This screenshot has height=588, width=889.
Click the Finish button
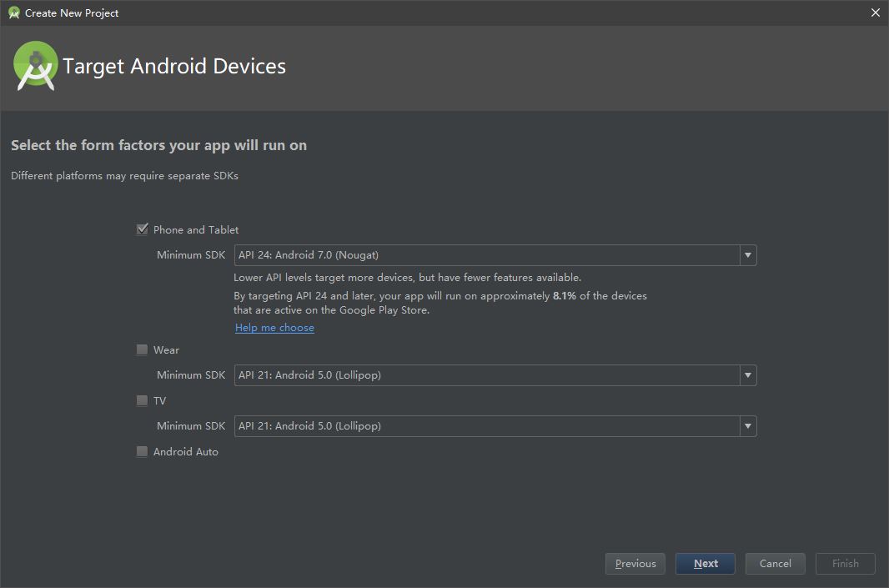(845, 563)
